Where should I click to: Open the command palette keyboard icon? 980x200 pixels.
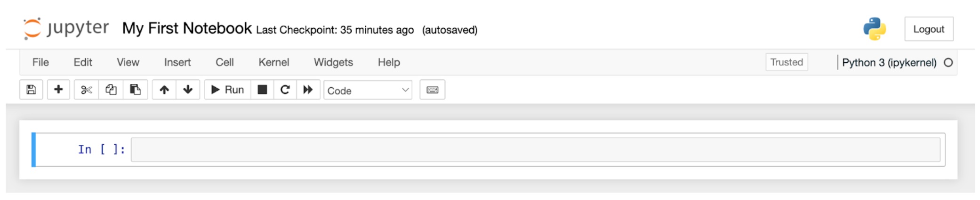pyautogui.click(x=433, y=90)
